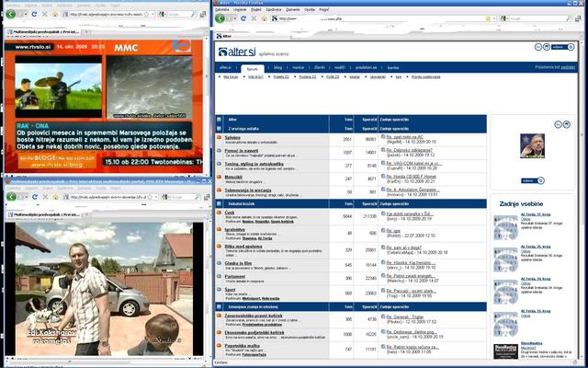588x368 pixels.
Task: Click the home icon in the bottom-left Firefox window
Action: [x=56, y=197]
